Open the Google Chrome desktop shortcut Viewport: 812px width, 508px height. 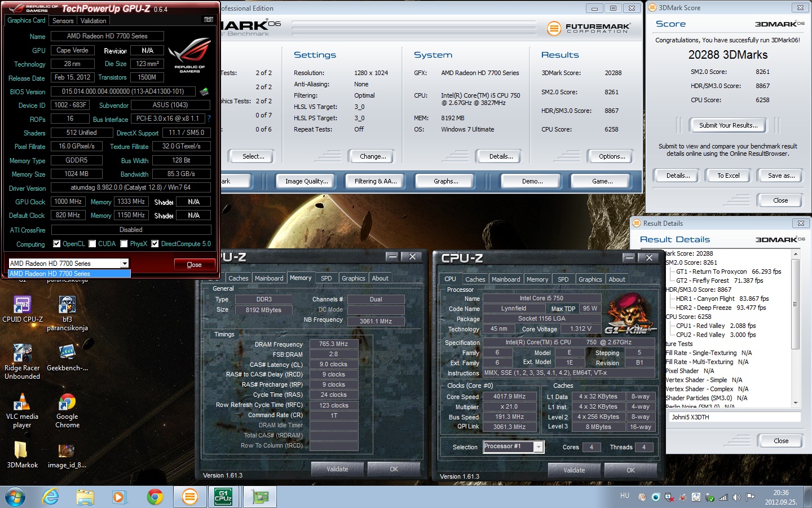(67, 411)
